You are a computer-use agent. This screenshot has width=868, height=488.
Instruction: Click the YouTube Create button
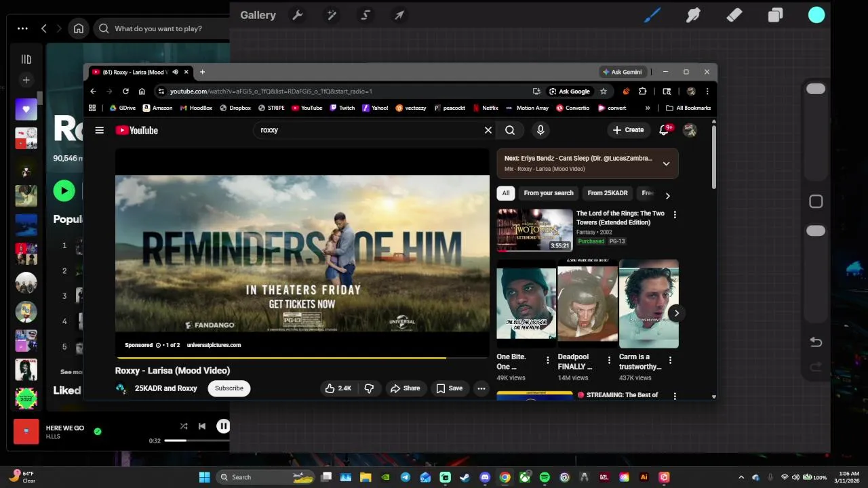click(628, 130)
